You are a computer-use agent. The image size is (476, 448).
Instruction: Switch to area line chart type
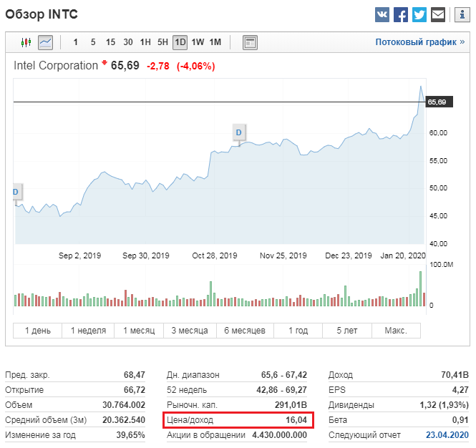[x=45, y=42]
